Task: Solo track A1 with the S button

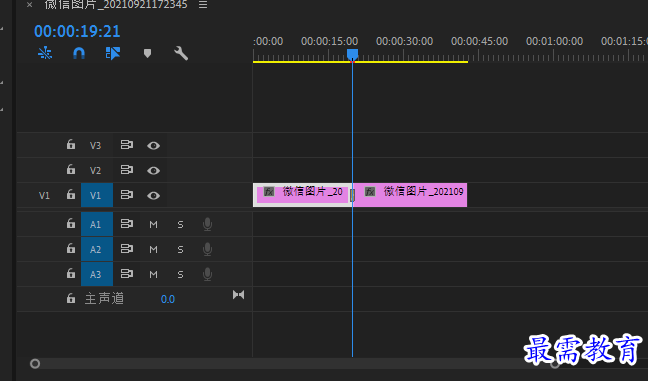Action: point(180,225)
